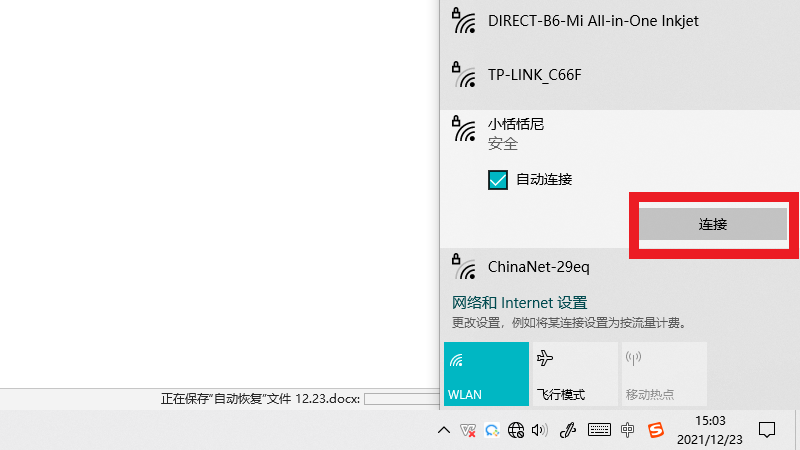Click the network globe icon in tray

coord(516,430)
